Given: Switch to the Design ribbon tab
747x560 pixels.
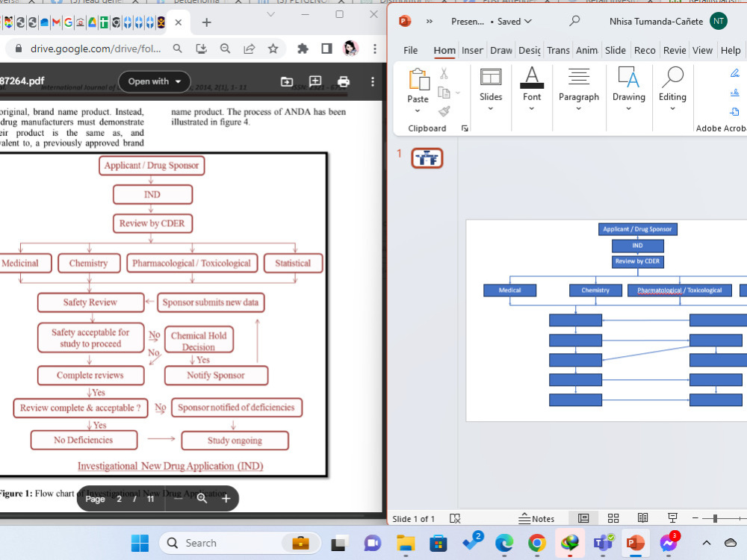Looking at the screenshot, I should (x=530, y=51).
